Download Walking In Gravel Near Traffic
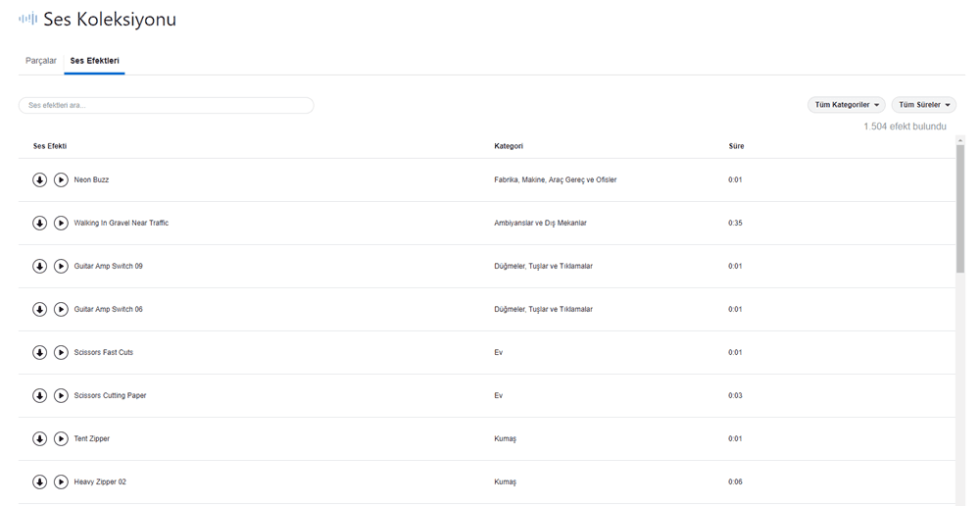Screen dimensions: 980x506 [x=40, y=224]
